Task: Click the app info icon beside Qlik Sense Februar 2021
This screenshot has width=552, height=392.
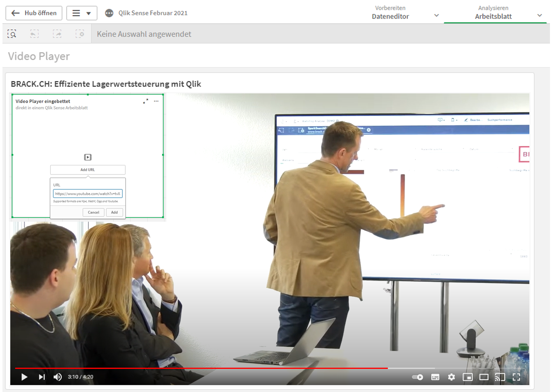Action: click(x=109, y=13)
